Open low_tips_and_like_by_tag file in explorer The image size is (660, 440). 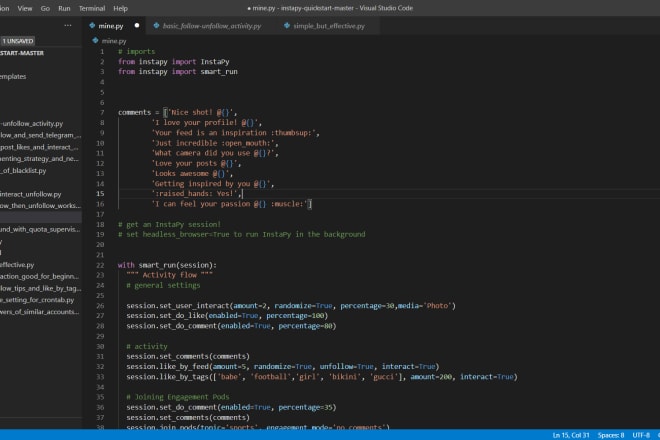pyautogui.click(x=40, y=288)
